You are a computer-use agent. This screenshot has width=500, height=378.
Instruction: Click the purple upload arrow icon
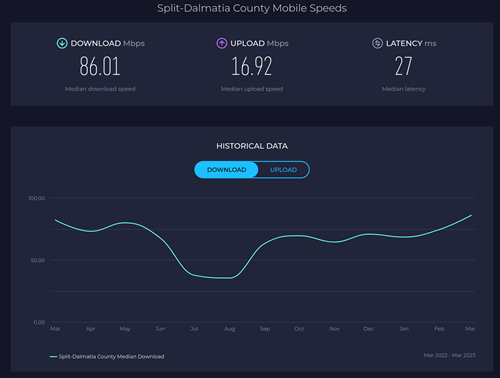click(x=222, y=43)
